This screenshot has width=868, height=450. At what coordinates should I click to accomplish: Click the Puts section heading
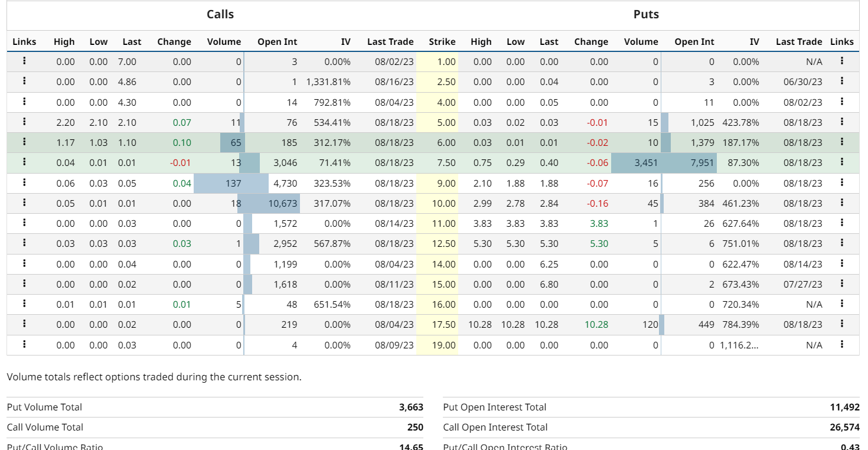click(x=646, y=14)
